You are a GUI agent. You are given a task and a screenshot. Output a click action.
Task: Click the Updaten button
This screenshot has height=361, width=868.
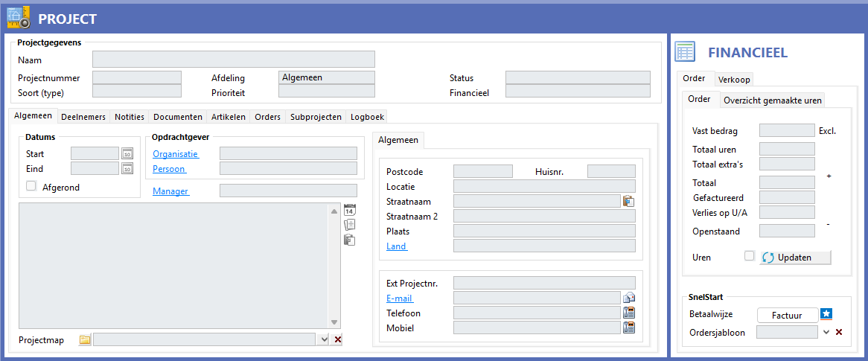pyautogui.click(x=795, y=258)
